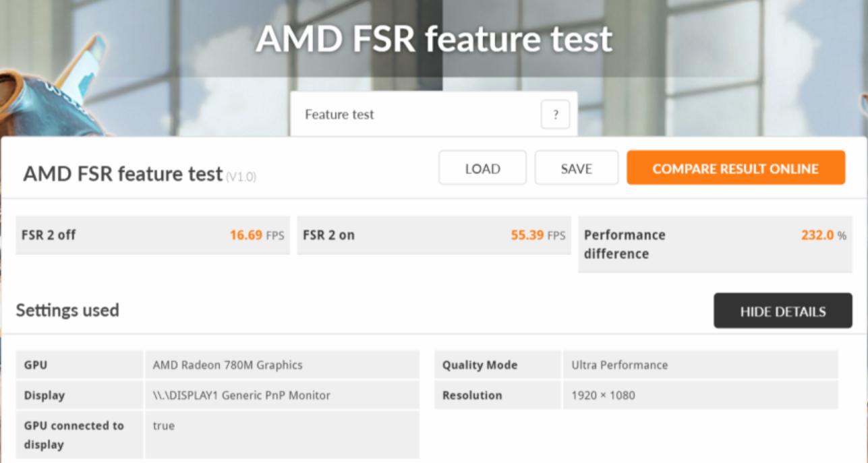Click the Performance difference label
The height and width of the screenshot is (463, 868).
click(x=625, y=244)
